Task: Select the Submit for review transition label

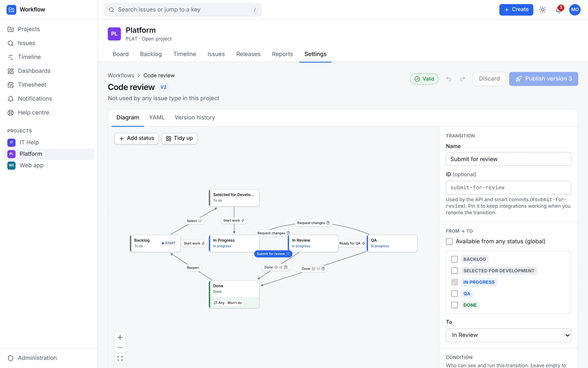Action: click(x=273, y=254)
